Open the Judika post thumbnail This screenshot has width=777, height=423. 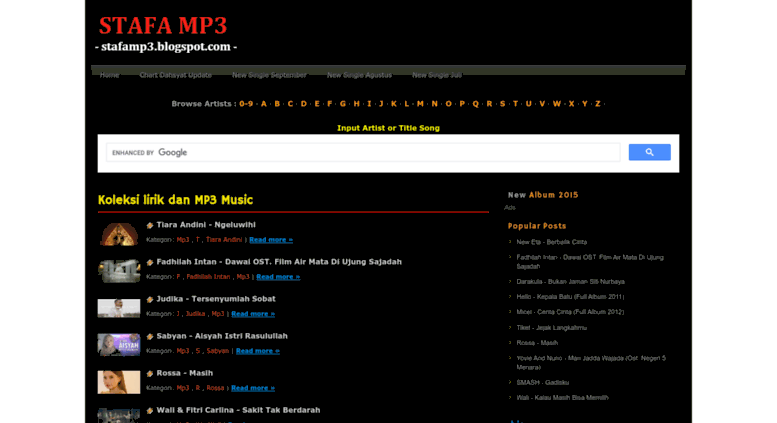coord(119,308)
